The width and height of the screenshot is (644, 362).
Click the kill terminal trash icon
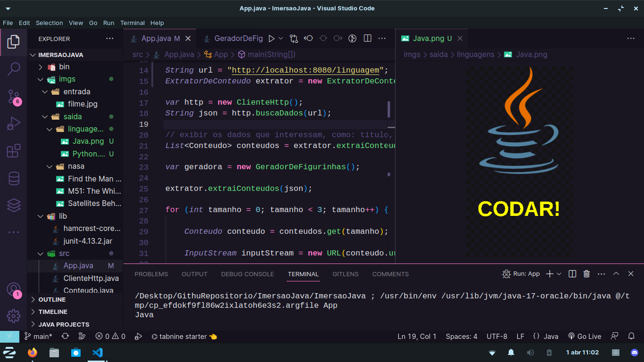click(586, 273)
